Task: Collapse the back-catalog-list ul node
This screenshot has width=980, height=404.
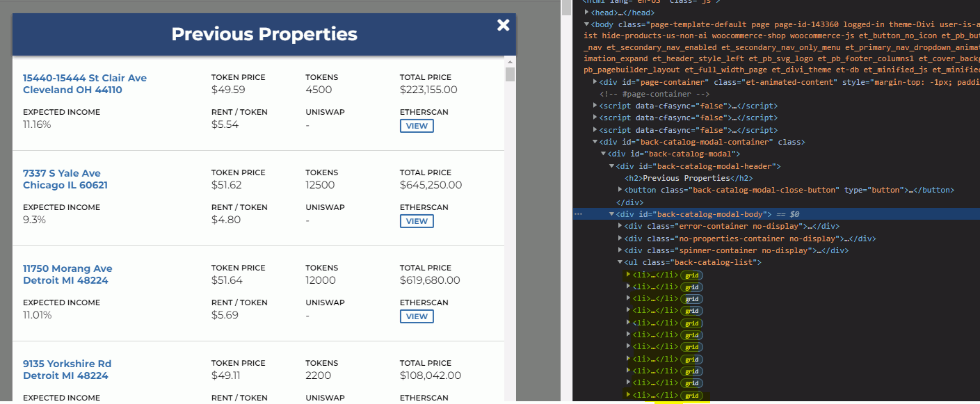Action: pos(620,262)
